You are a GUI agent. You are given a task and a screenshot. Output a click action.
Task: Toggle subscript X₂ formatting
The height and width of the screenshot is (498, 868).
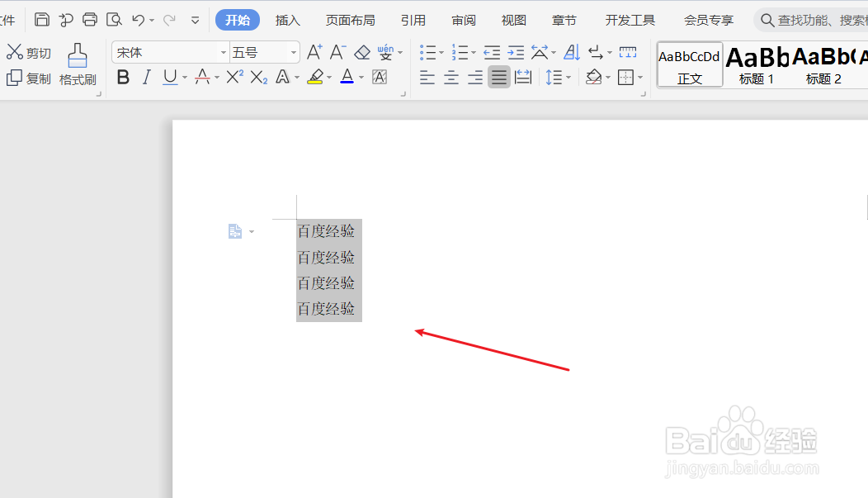pyautogui.click(x=258, y=77)
